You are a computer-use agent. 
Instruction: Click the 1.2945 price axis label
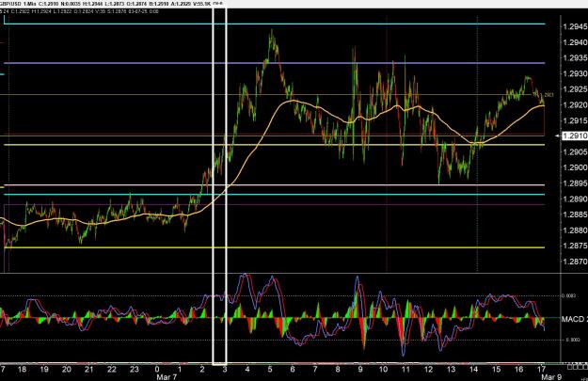(x=575, y=26)
